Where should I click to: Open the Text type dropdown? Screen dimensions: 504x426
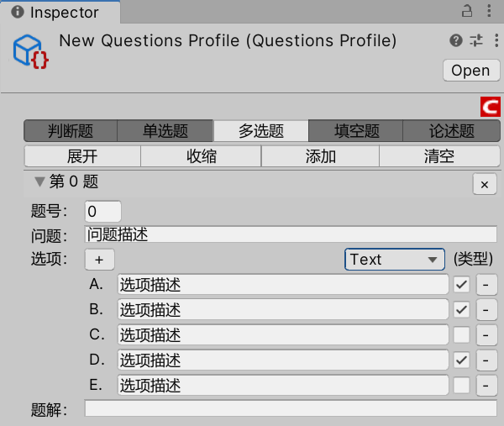pyautogui.click(x=395, y=259)
